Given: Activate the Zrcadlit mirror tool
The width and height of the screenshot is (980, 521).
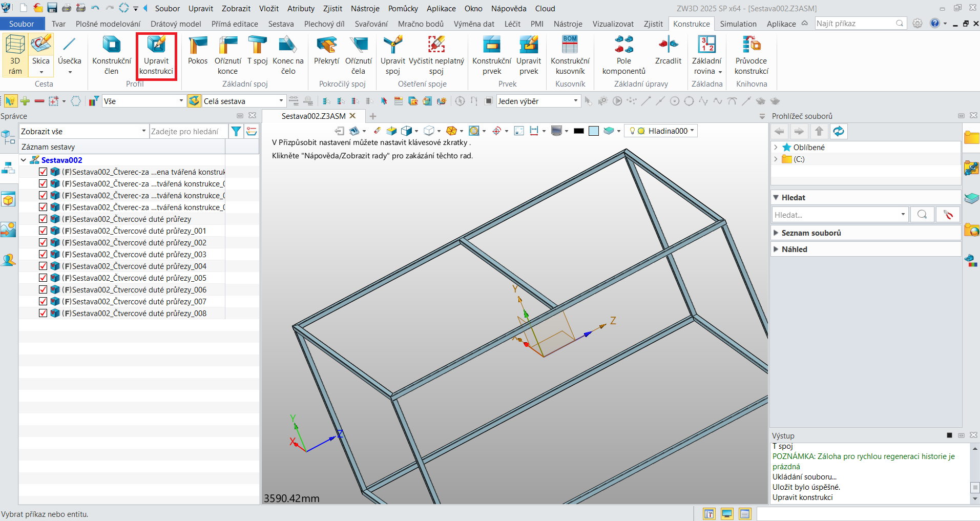Looking at the screenshot, I should [x=668, y=51].
